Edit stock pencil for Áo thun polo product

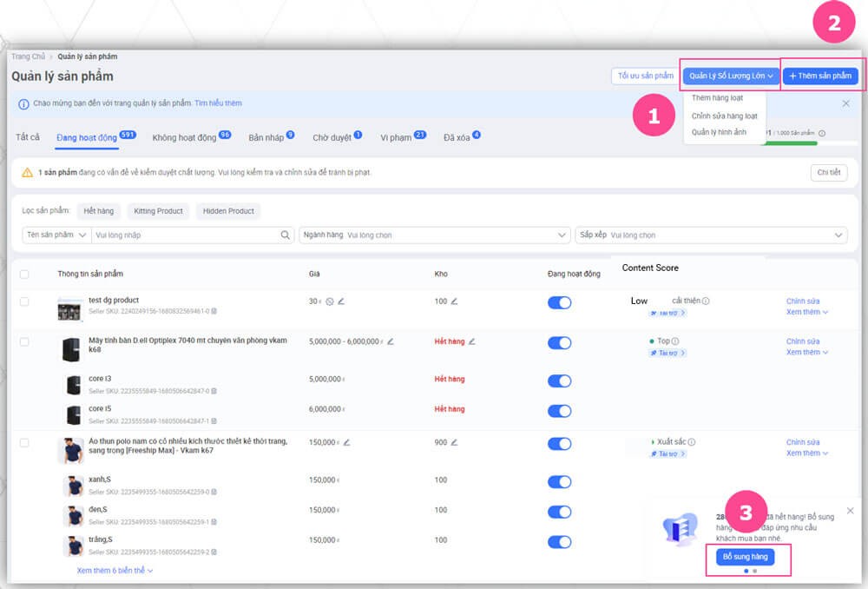454,442
